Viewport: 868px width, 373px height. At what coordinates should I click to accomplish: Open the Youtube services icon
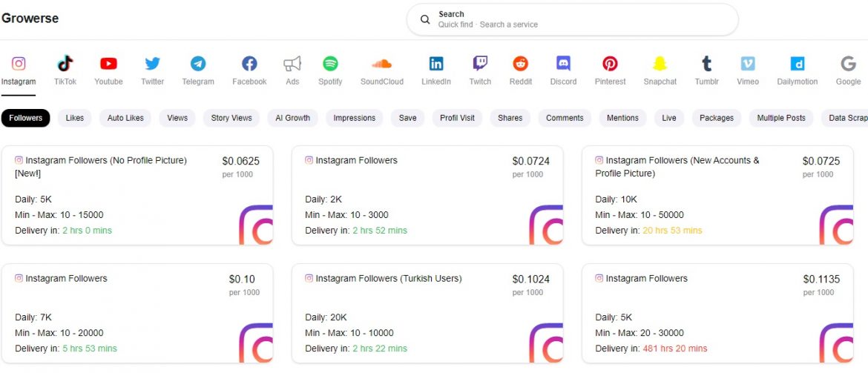tap(108, 64)
